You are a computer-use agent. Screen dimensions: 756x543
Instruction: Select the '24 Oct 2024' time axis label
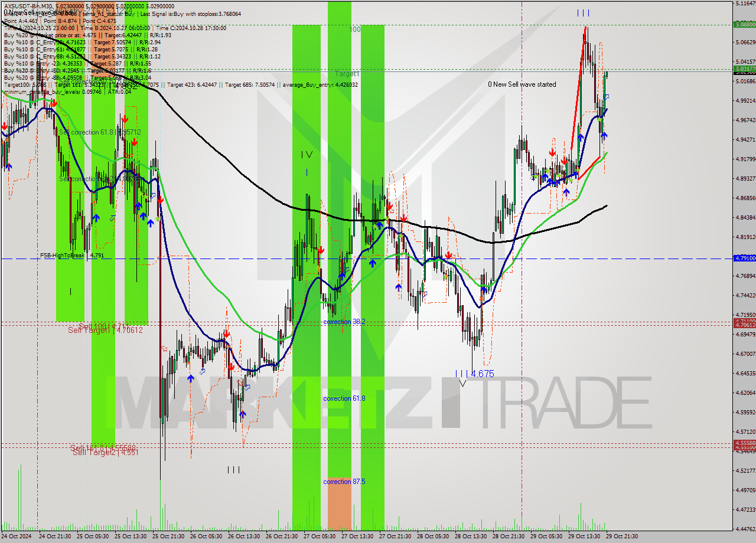(x=18, y=537)
